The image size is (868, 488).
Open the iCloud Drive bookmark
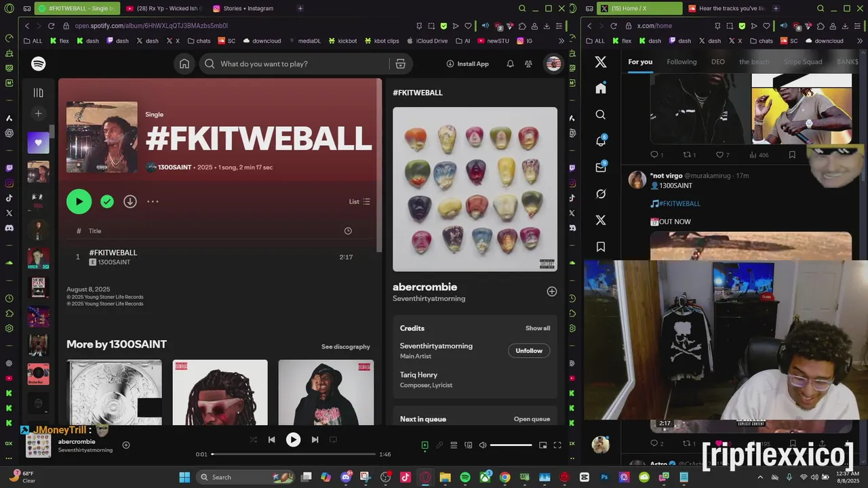[427, 41]
